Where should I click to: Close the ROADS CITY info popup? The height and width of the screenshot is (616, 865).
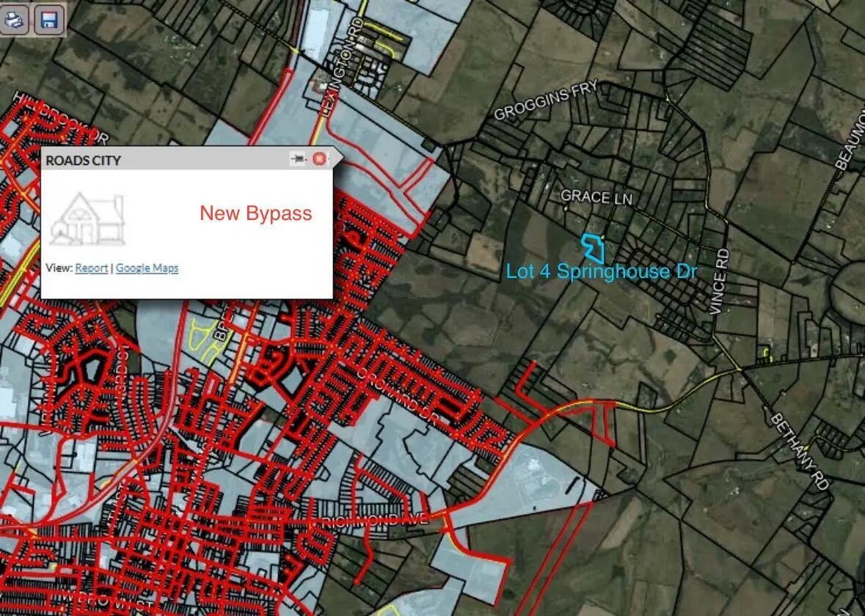318,159
